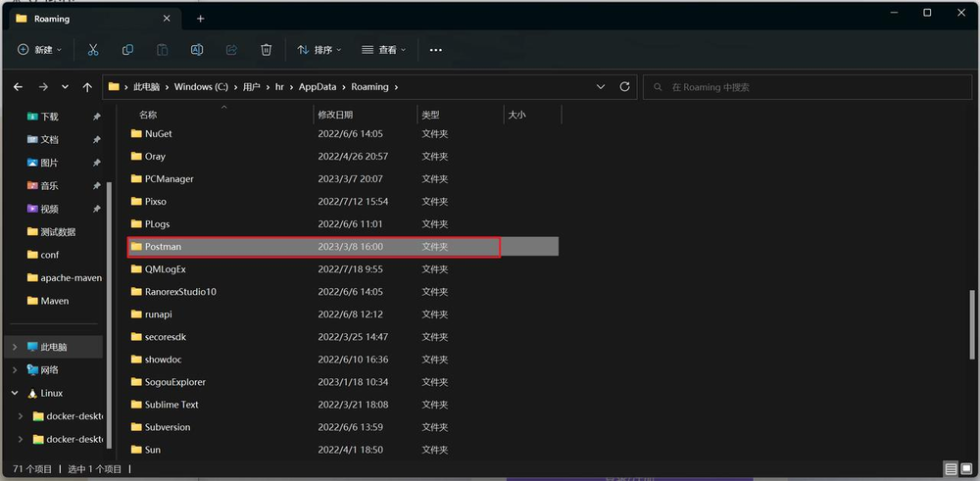
Task: Switch to large thumbnails view in status bar
Action: pos(967,469)
